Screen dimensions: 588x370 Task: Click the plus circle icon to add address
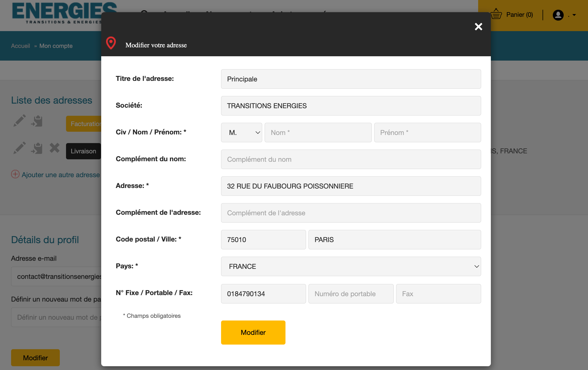[x=15, y=174]
